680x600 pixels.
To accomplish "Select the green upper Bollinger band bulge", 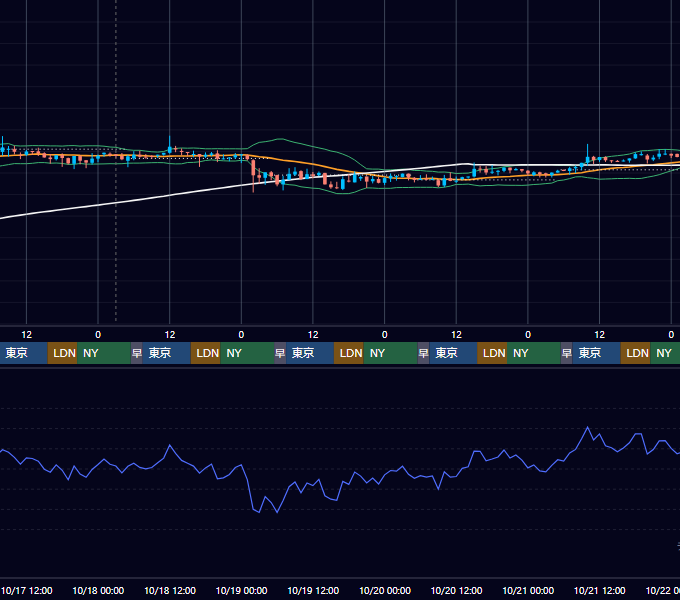I will 281,139.
